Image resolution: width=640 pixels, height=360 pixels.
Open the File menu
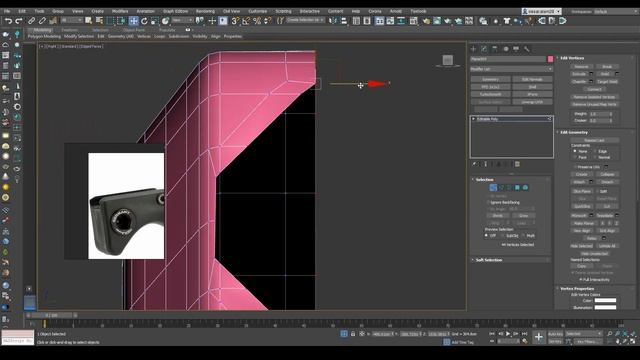7,11
